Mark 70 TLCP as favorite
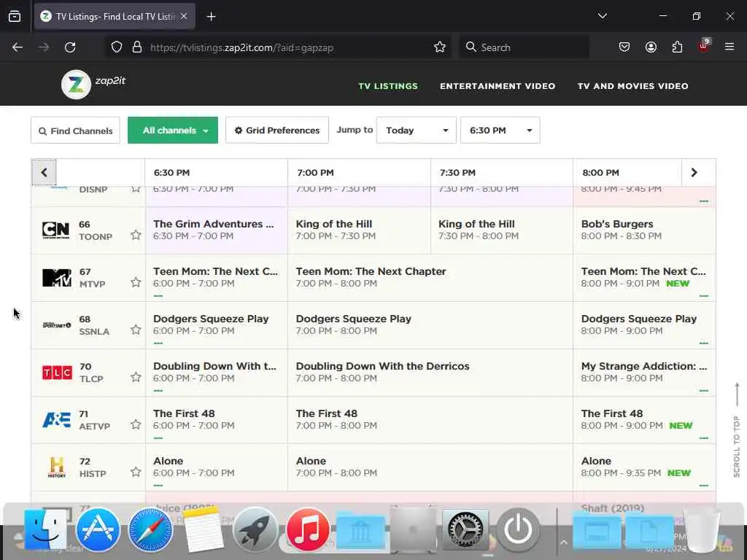This screenshot has width=747, height=560. [136, 377]
